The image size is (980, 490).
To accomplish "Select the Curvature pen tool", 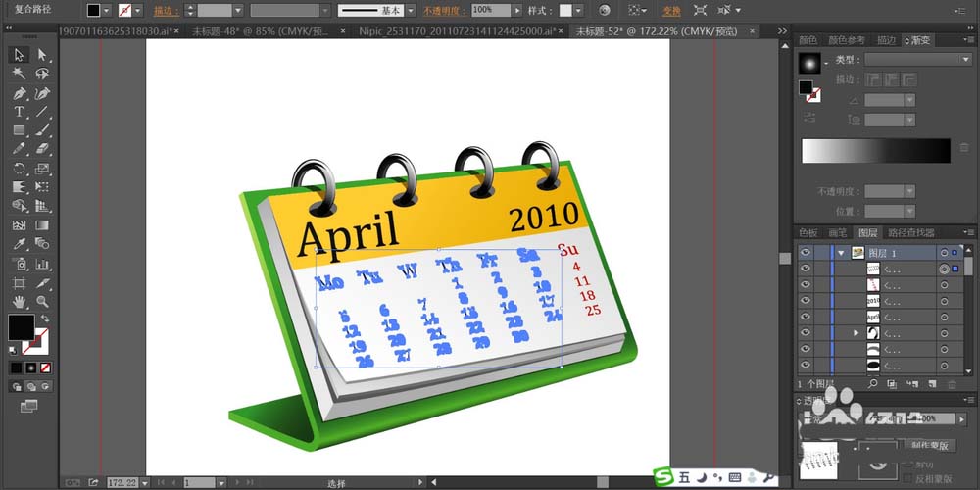I will click(x=42, y=93).
